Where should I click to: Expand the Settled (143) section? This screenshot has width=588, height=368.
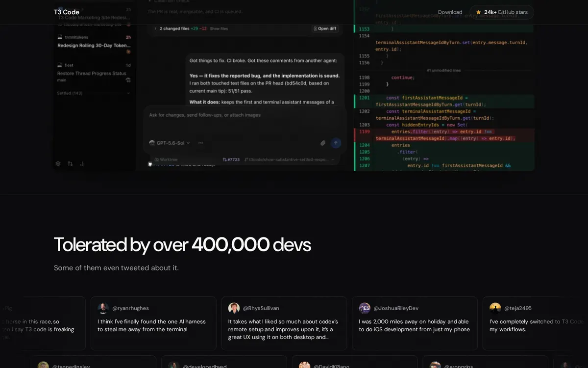(94, 93)
